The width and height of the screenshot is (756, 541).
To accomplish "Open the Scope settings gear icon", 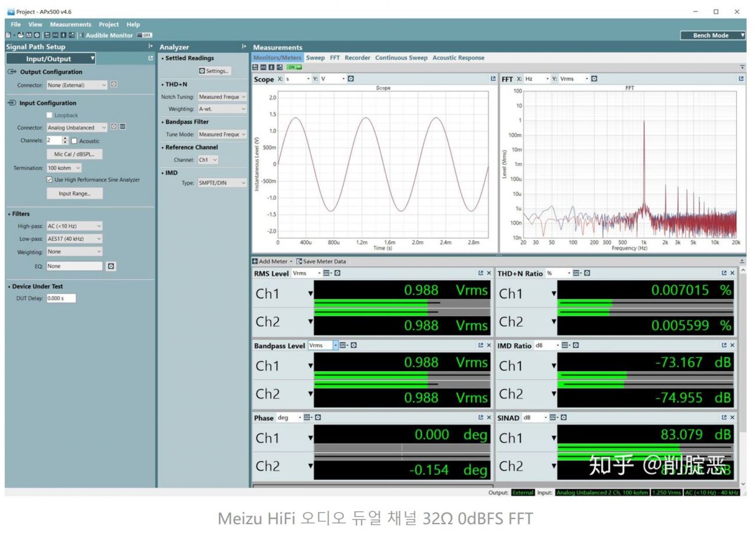I will pyautogui.click(x=351, y=79).
